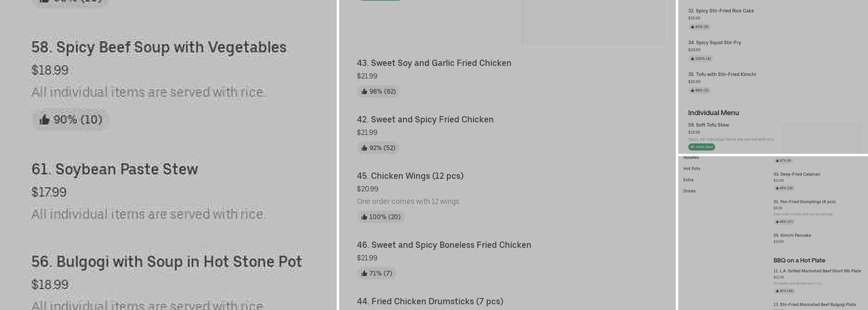
Task: Click the rating badge for Pan-Fried Dumplings
Action: [784, 221]
